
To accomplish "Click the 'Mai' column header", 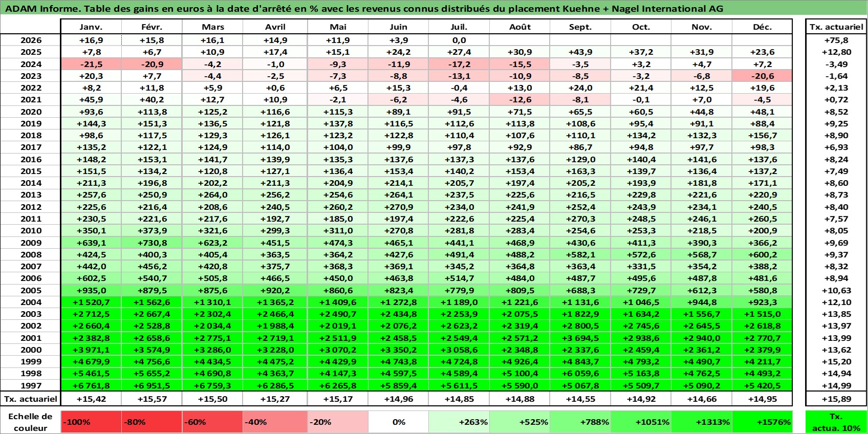I will [338, 27].
